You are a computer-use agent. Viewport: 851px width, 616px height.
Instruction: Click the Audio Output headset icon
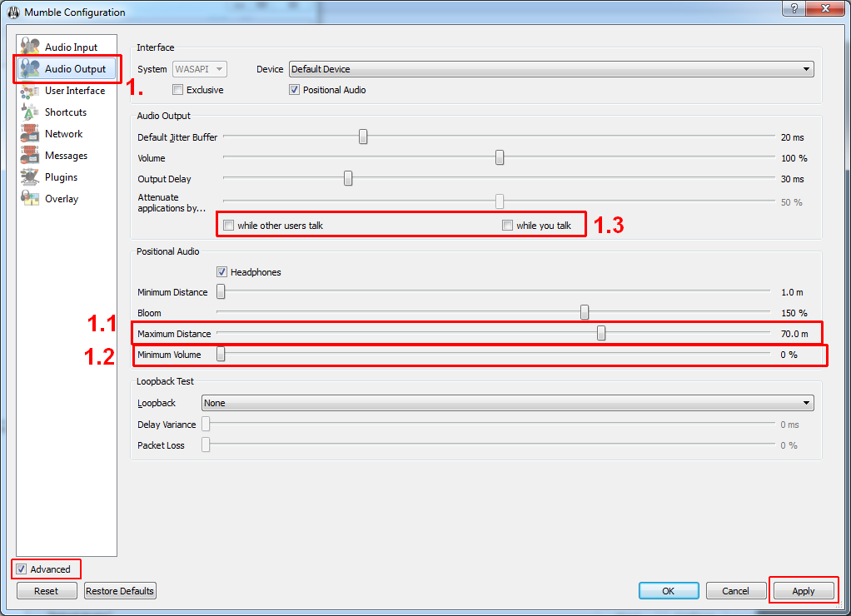[x=30, y=68]
